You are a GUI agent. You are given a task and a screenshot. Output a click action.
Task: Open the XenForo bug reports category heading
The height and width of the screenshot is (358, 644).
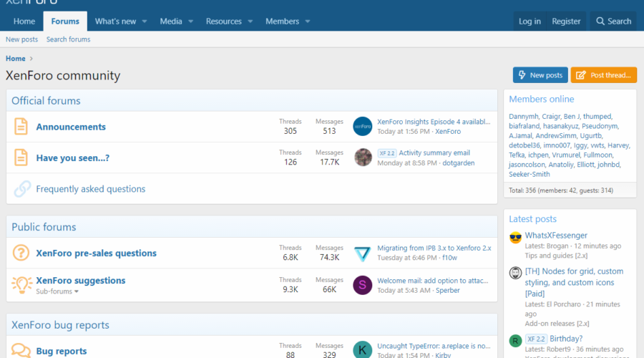(x=60, y=325)
